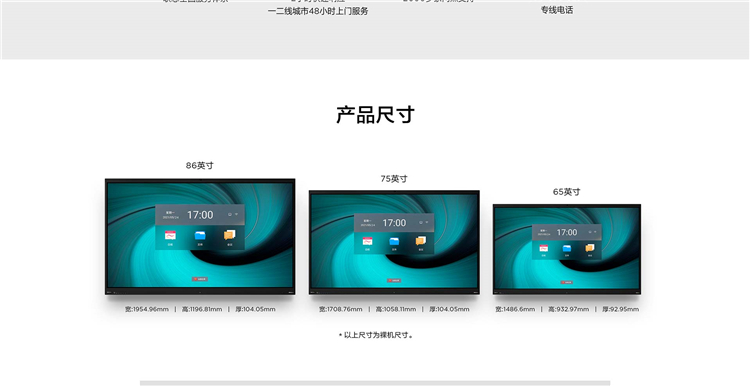Screen dimensions: 750x386
Task: Open the blue folder icon on the 75-inch display
Action: [x=394, y=242]
